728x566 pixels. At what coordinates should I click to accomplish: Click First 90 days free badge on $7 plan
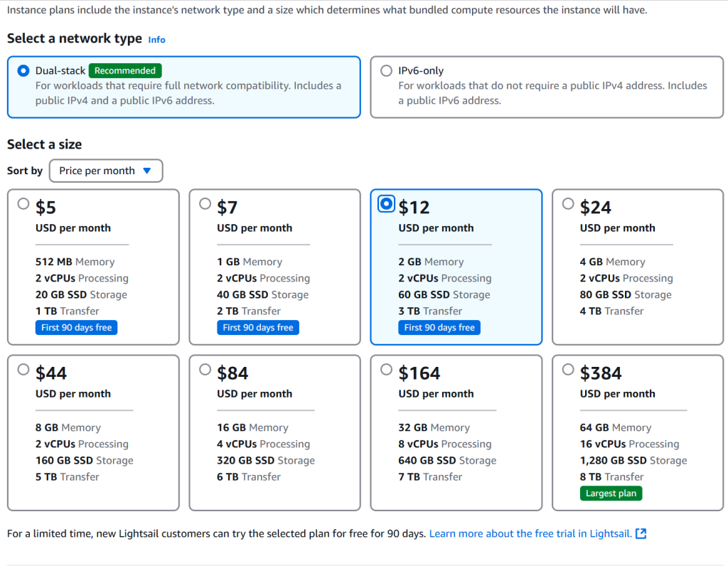coord(258,328)
